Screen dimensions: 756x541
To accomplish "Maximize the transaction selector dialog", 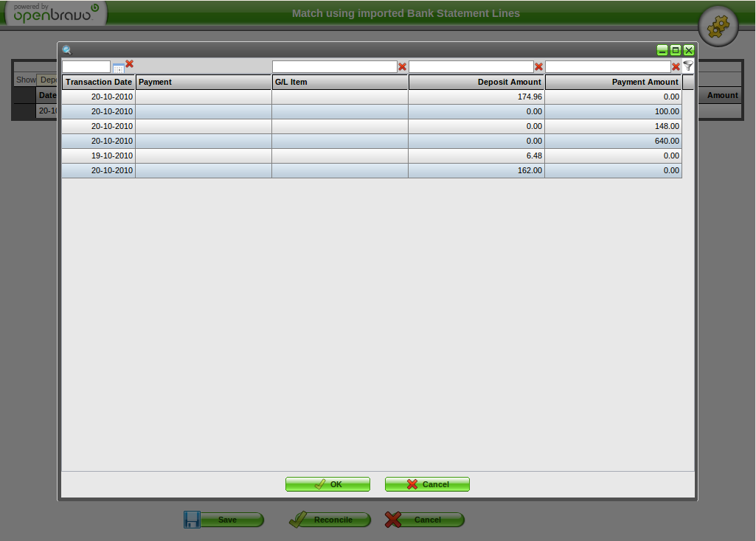I will pos(676,50).
